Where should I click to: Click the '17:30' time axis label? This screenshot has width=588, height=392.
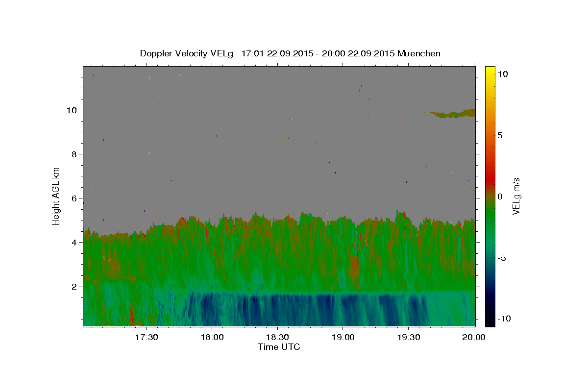coord(147,338)
